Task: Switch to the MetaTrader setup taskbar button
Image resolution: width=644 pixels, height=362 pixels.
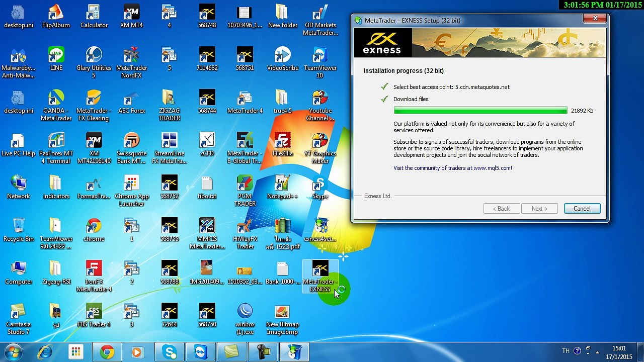Action: point(294,352)
